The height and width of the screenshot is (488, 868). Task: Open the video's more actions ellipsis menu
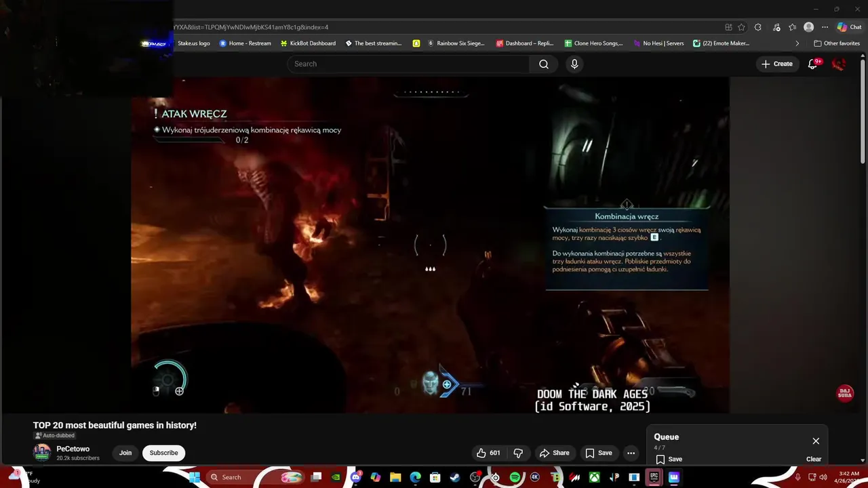631,453
